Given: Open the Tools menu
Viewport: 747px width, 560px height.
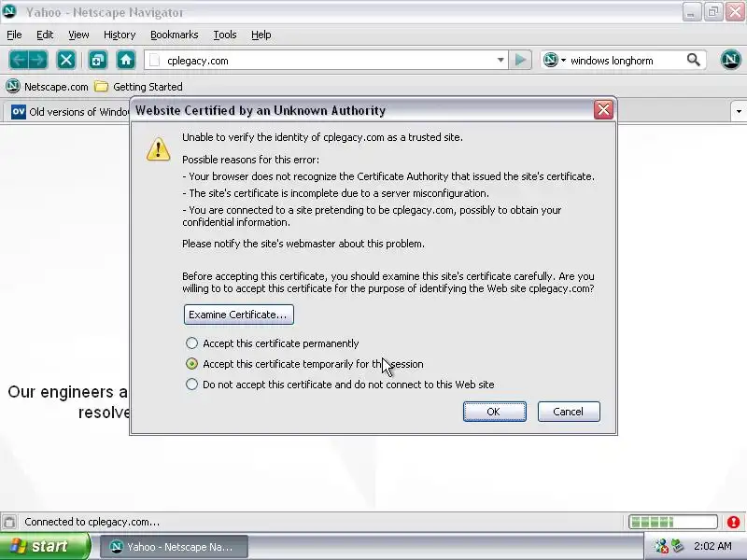Looking at the screenshot, I should pyautogui.click(x=225, y=35).
